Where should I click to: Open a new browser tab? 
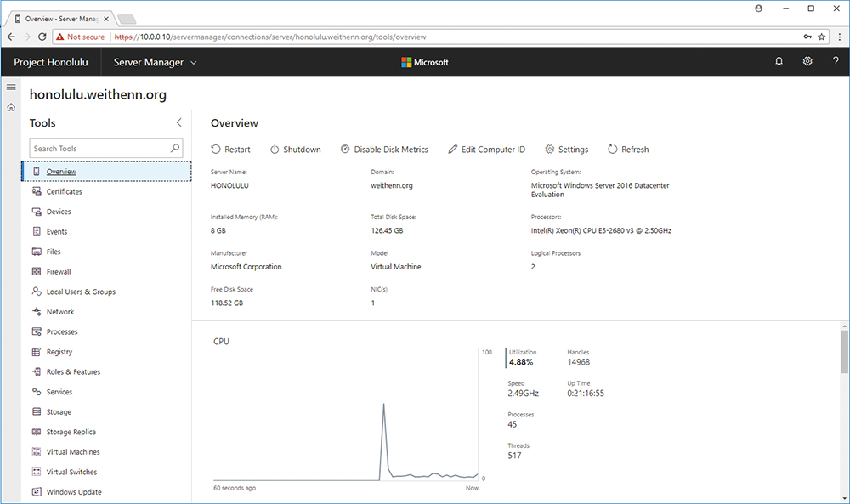click(127, 19)
